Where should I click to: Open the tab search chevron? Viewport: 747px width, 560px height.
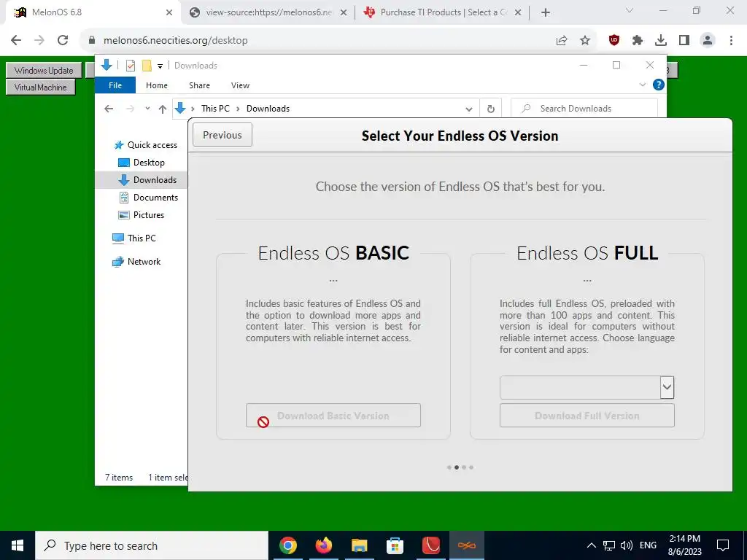pos(629,10)
